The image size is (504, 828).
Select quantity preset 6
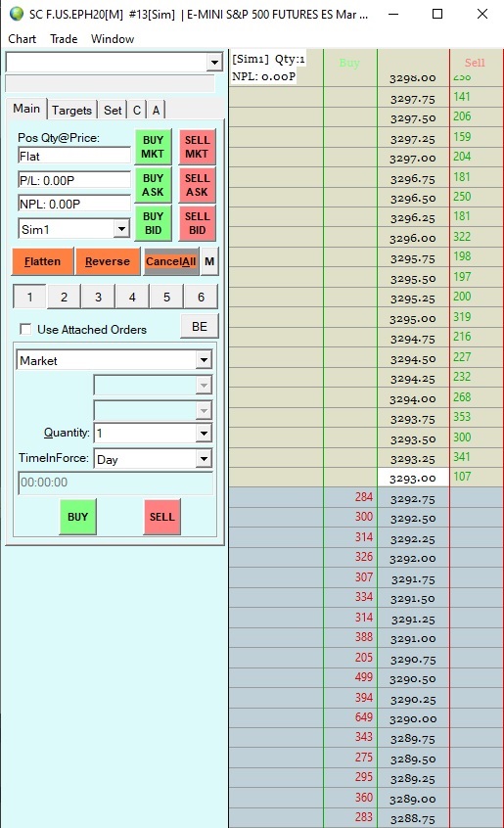pyautogui.click(x=201, y=297)
